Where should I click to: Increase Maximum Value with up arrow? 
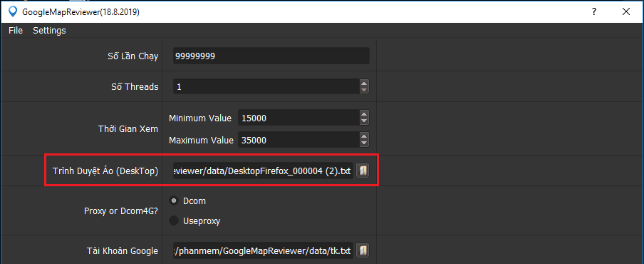tap(364, 136)
